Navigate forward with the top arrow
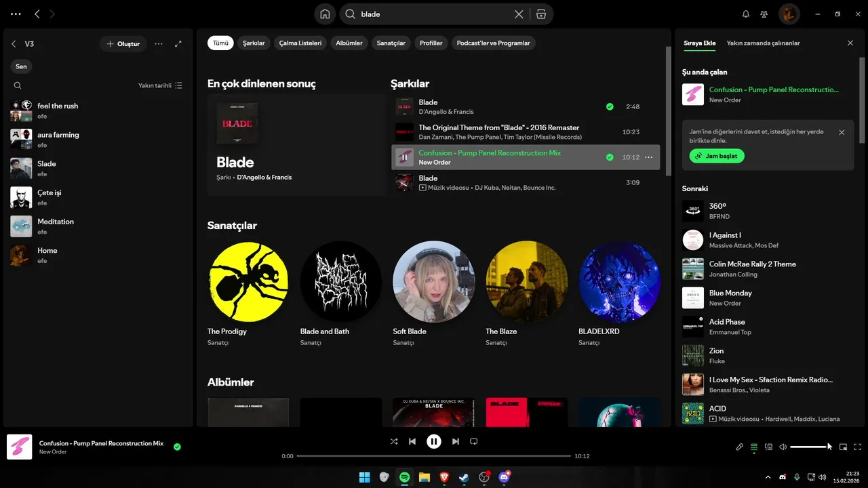 [53, 14]
